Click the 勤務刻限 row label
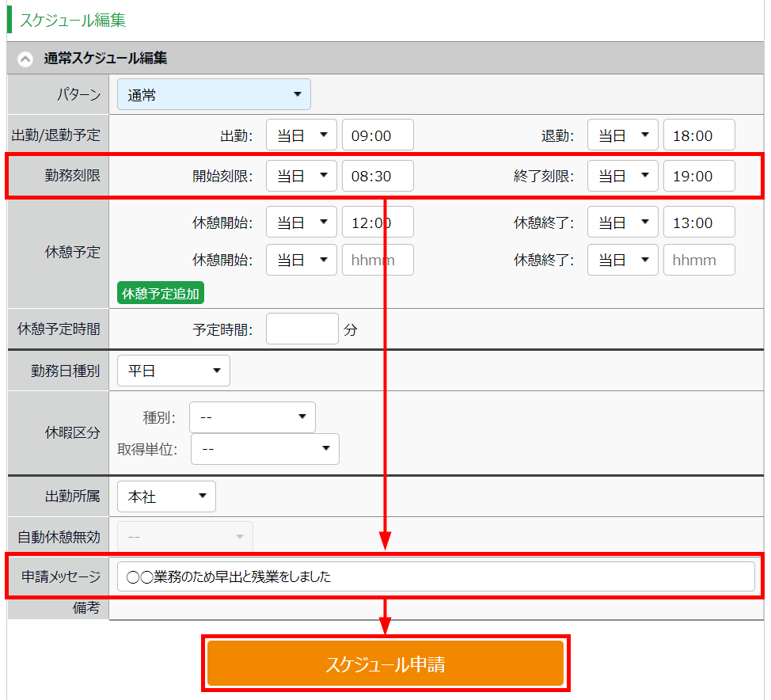This screenshot has width=771, height=700. [x=72, y=176]
